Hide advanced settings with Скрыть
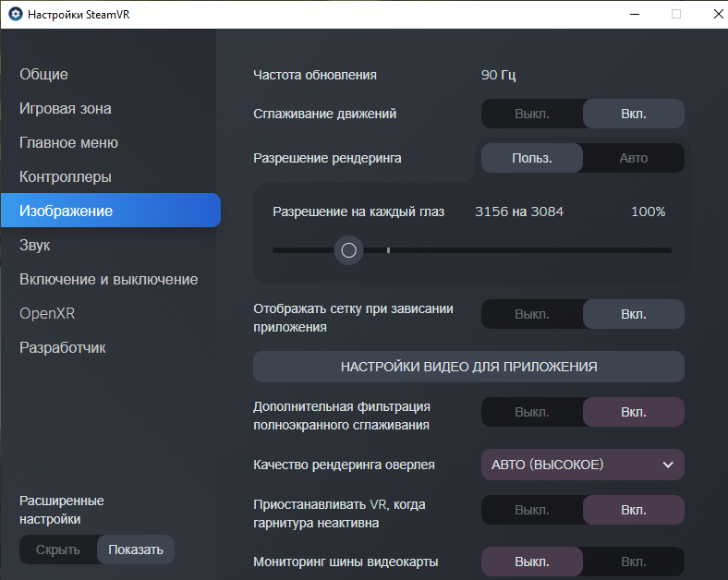This screenshot has width=728, height=580. pyautogui.click(x=58, y=550)
